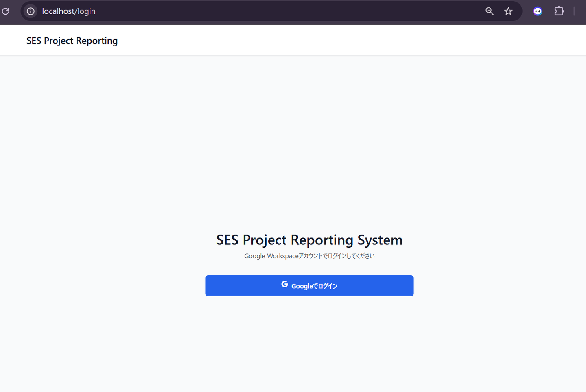The image size is (586, 392).
Task: Click the word "System" in the heading
Action: pyautogui.click(x=380, y=240)
